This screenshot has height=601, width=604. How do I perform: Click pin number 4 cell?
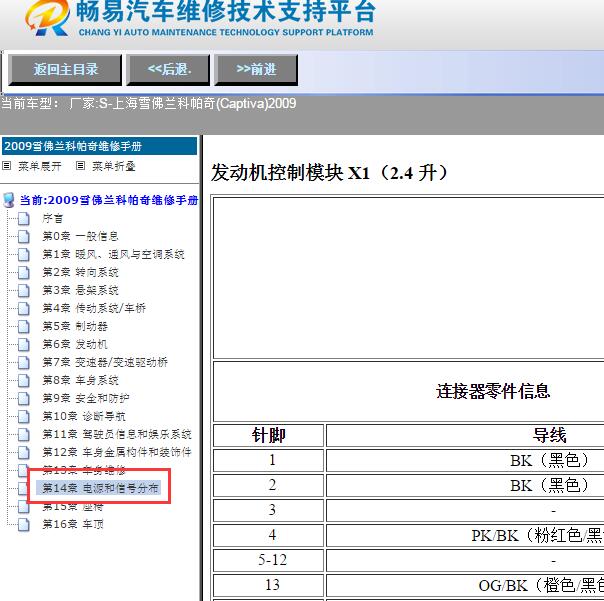click(x=268, y=536)
